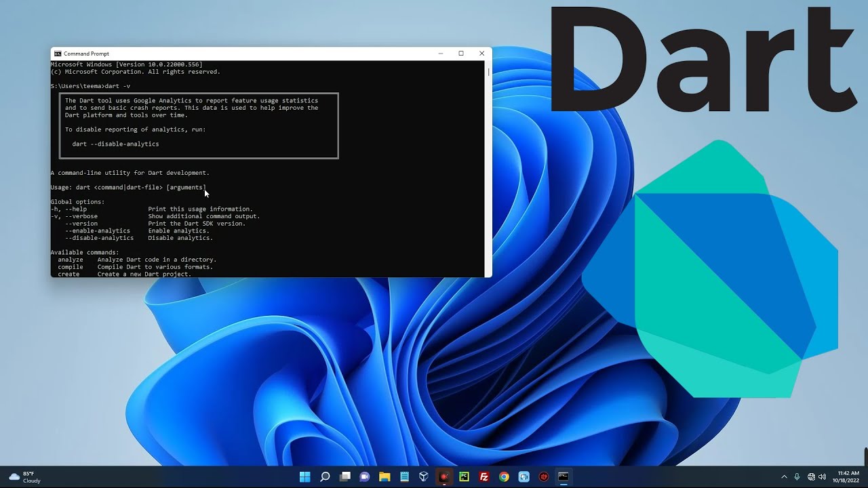This screenshot has height=488, width=868.
Task: Launch VirtualBox from the taskbar
Action: 424,476
